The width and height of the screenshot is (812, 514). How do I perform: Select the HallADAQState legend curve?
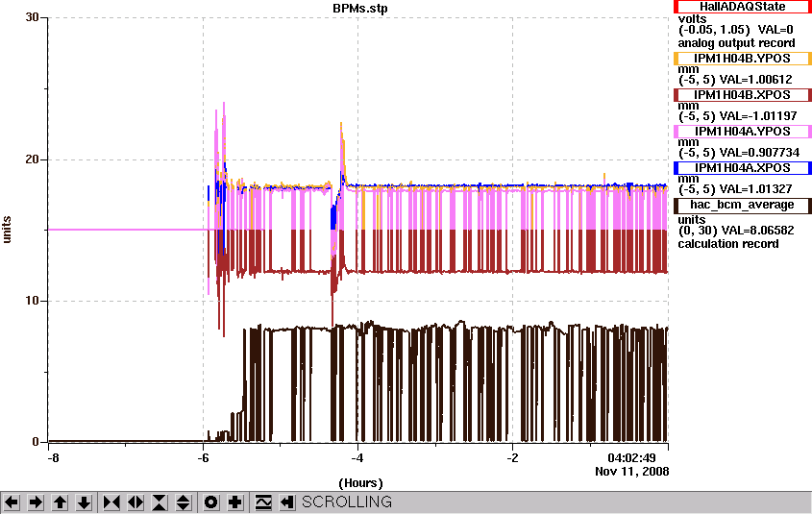tap(742, 7)
